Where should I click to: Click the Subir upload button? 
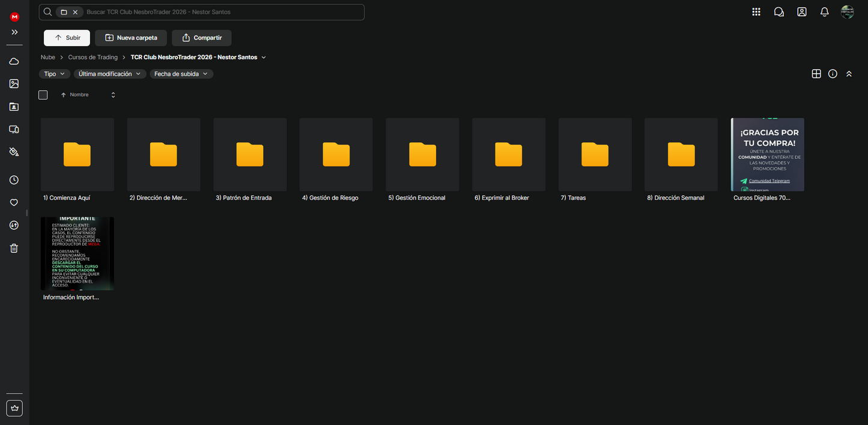click(67, 38)
